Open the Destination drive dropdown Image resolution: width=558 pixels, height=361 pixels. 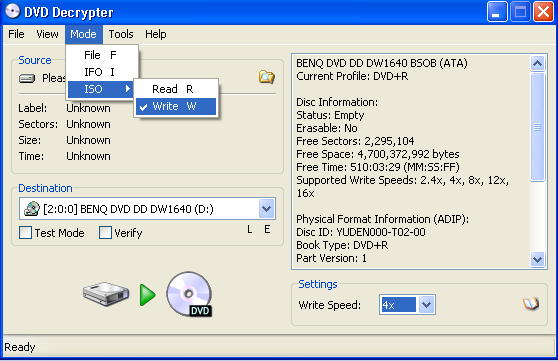pos(267,209)
